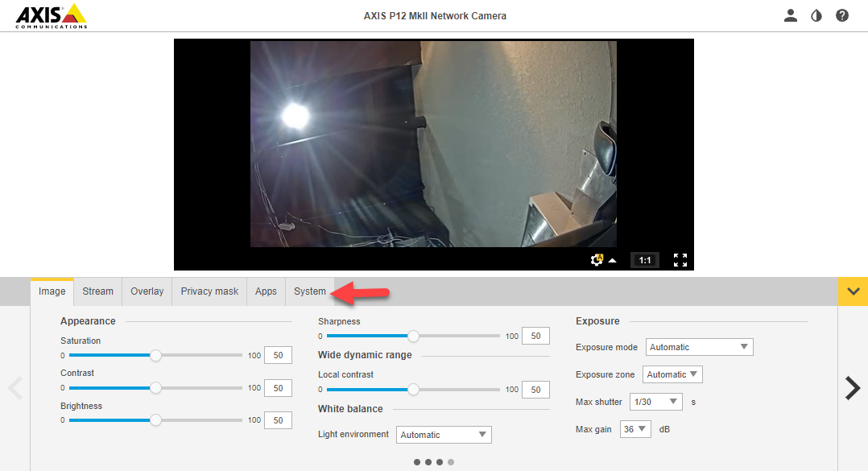Screen dimensions: 868x471
Task: Select the fourth page indicator dot
Action: [451, 462]
